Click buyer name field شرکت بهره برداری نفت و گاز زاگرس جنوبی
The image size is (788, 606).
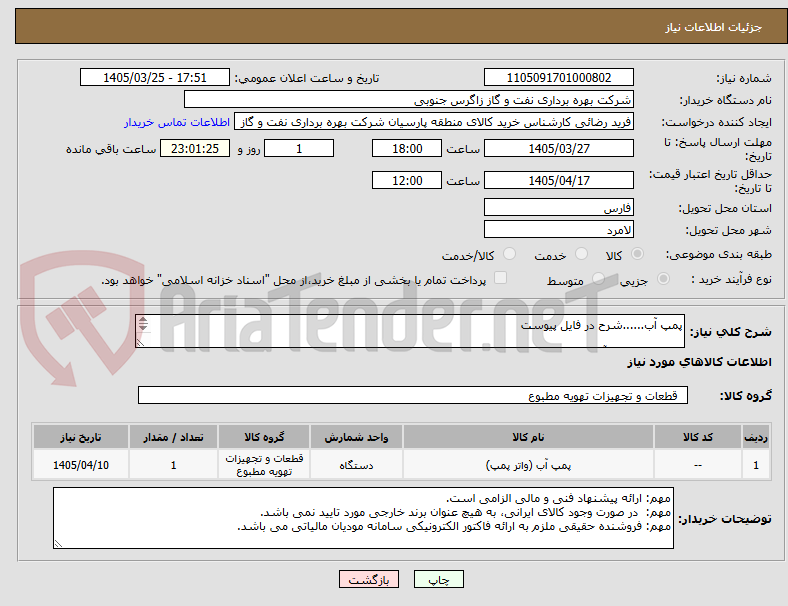point(409,99)
